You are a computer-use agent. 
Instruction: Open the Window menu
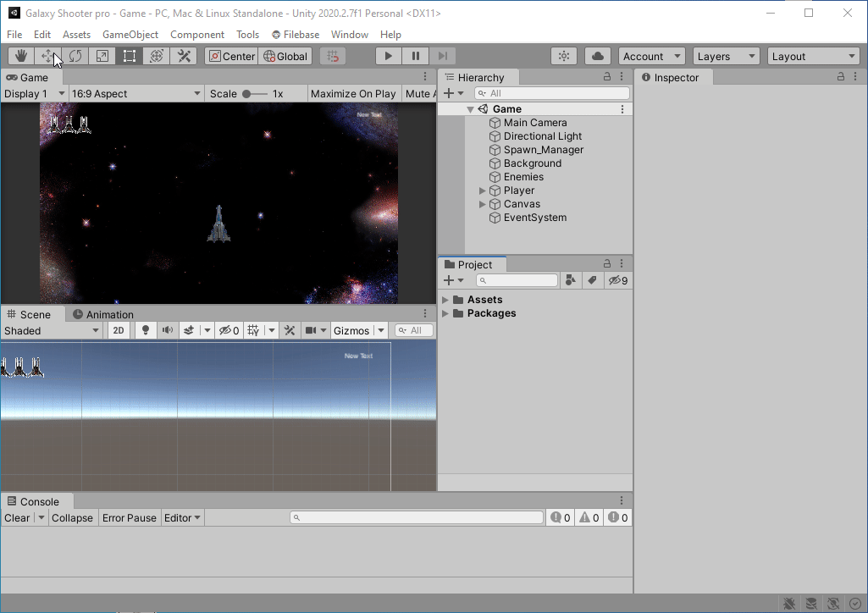349,35
